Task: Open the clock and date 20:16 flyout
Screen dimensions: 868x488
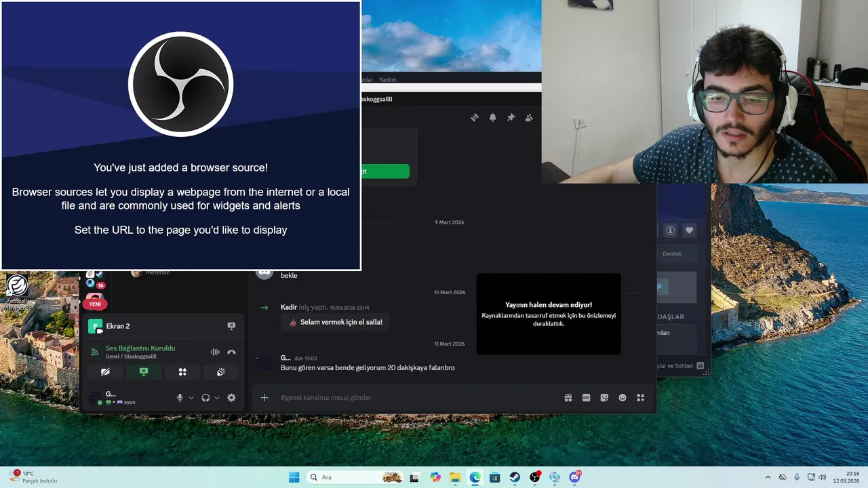Action: 846,477
